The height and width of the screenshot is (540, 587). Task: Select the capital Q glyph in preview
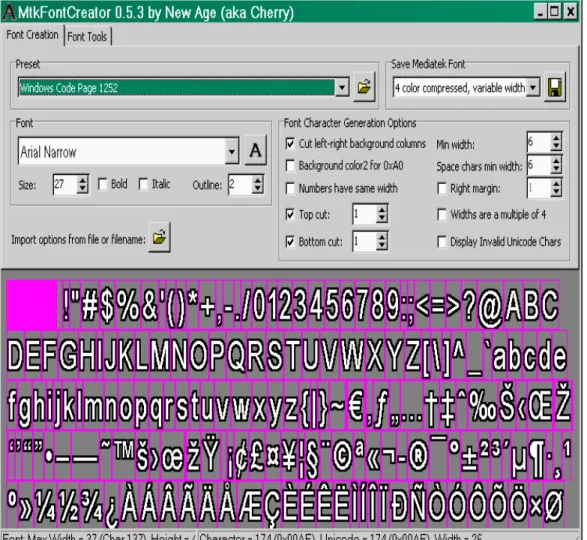tap(236, 356)
